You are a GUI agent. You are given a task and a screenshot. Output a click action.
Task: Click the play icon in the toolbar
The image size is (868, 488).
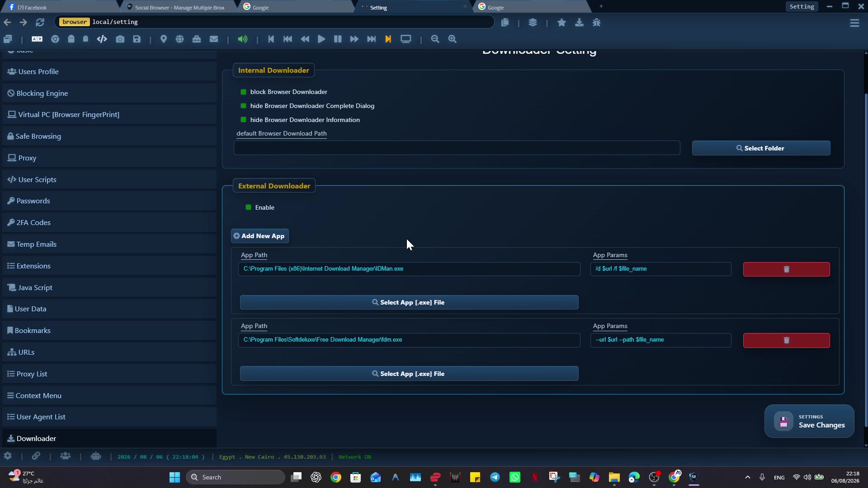pos(321,39)
